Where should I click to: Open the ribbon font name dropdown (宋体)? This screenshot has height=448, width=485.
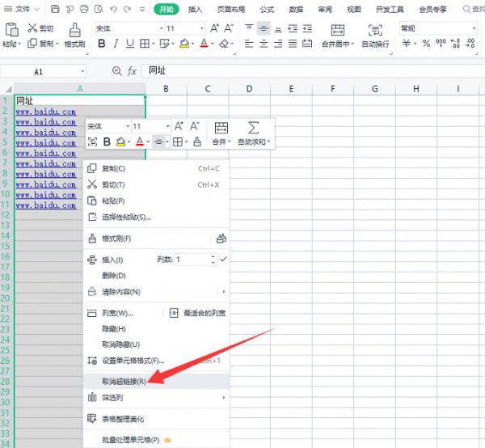click(161, 28)
